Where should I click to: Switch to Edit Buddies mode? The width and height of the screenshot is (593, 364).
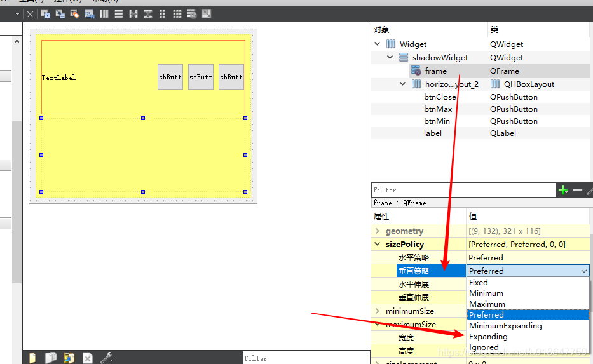pos(75,14)
